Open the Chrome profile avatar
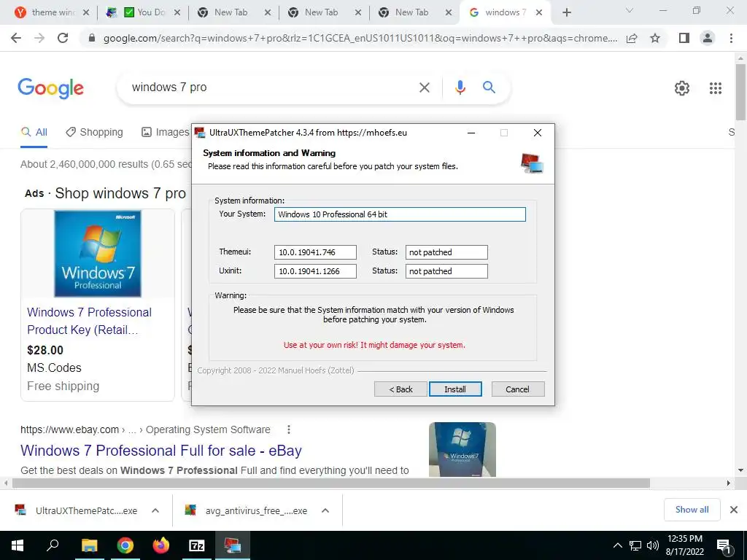This screenshot has height=560, width=747. (708, 38)
